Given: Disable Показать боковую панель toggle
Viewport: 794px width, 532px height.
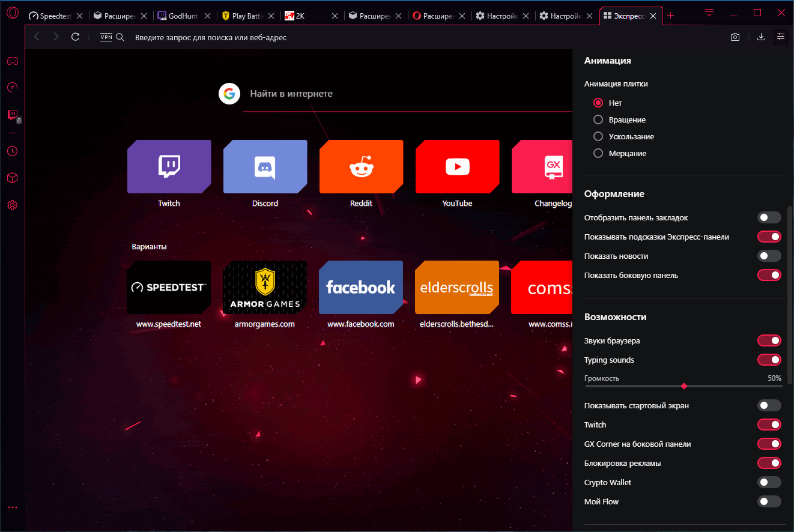Looking at the screenshot, I should 769,275.
